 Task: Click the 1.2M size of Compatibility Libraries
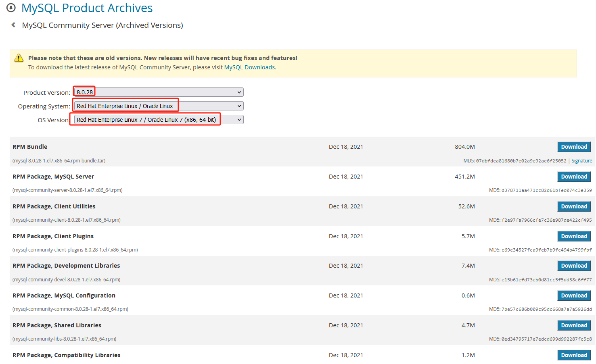(x=468, y=355)
